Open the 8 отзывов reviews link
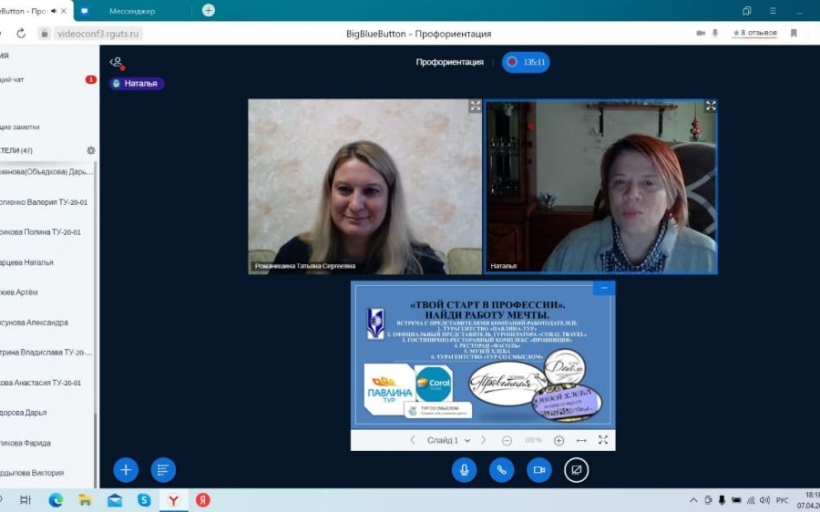This screenshot has height=512, width=820. click(x=755, y=33)
